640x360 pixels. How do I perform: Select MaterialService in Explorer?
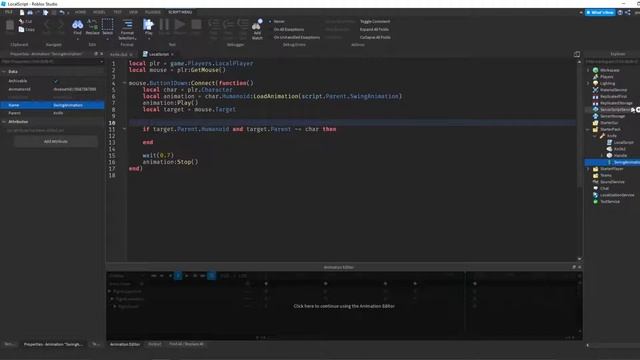[613, 90]
